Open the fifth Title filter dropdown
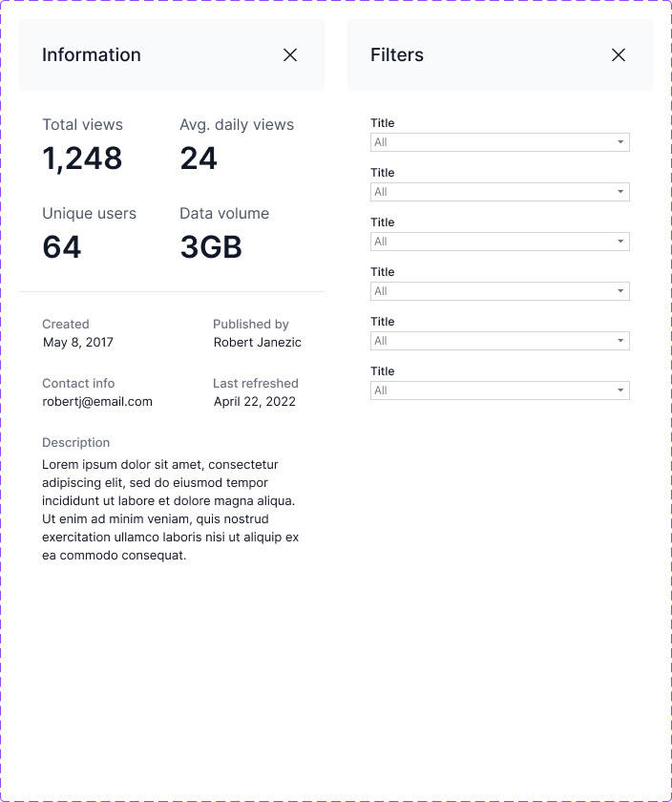The width and height of the screenshot is (672, 802). point(499,341)
